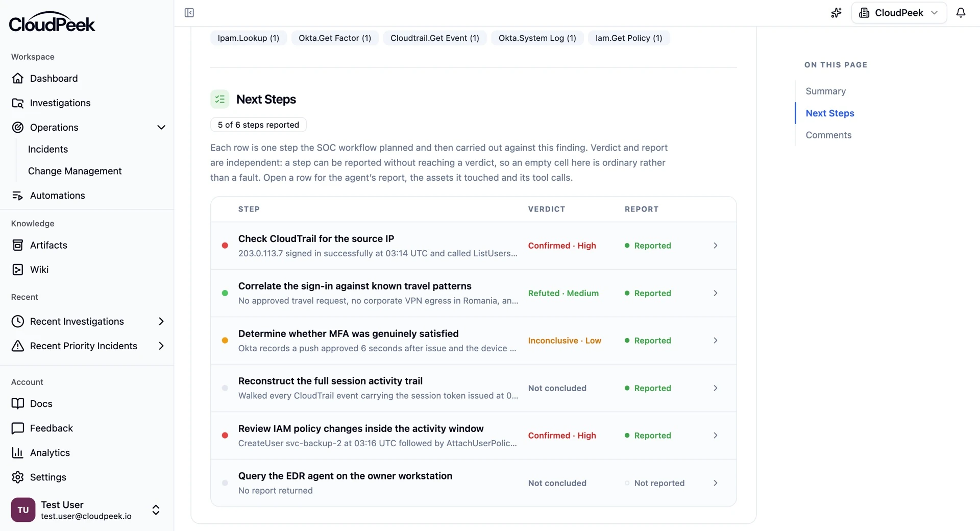Open the notifications bell
This screenshot has width=980, height=531.
click(x=961, y=13)
